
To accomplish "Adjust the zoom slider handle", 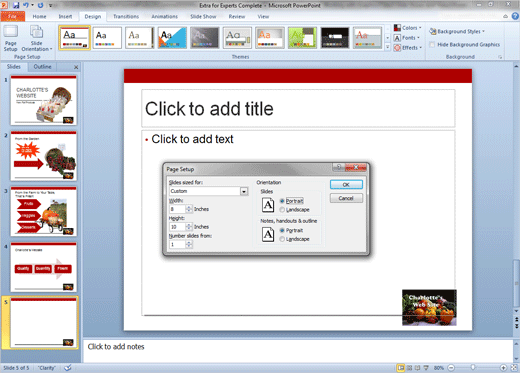I will click(x=473, y=368).
